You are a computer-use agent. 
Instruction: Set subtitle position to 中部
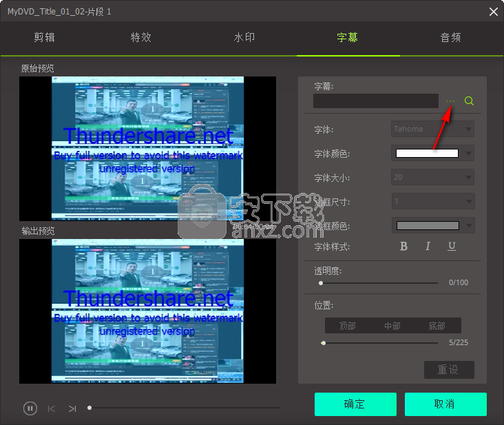pyautogui.click(x=392, y=326)
